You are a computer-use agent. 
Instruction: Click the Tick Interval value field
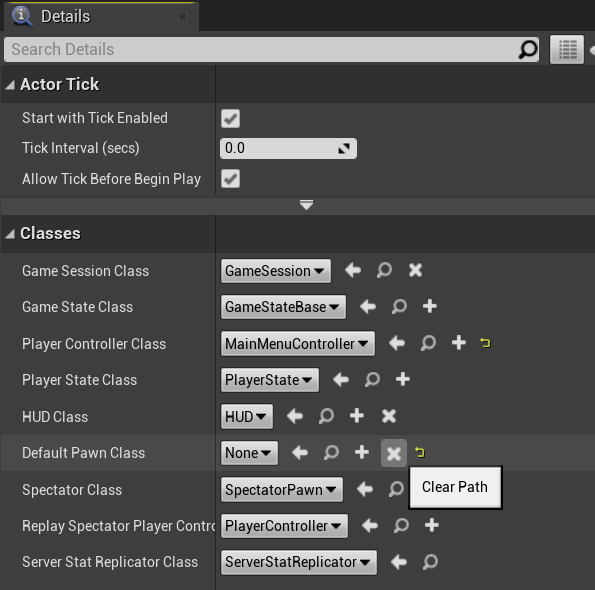288,148
